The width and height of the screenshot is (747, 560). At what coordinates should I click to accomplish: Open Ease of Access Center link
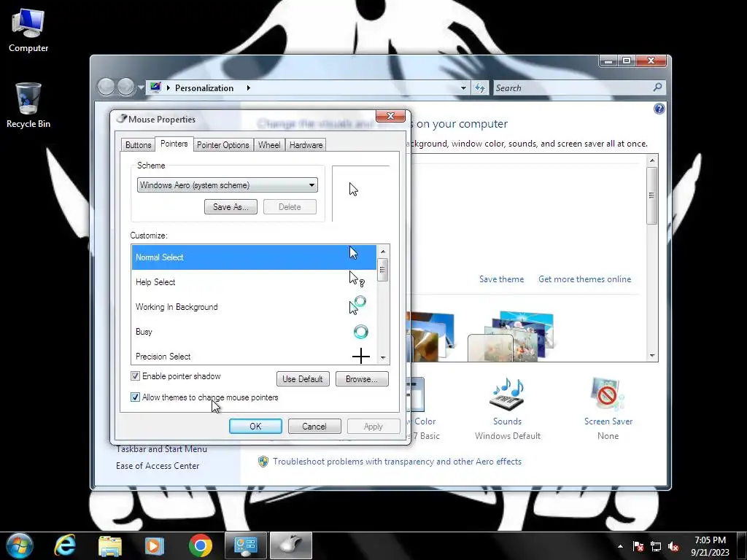coord(158,466)
